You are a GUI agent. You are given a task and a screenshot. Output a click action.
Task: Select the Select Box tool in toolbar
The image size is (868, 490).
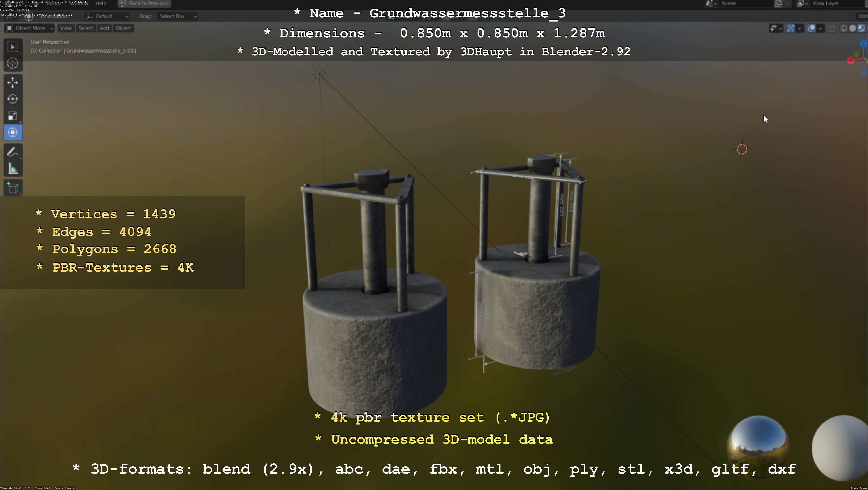click(x=13, y=47)
